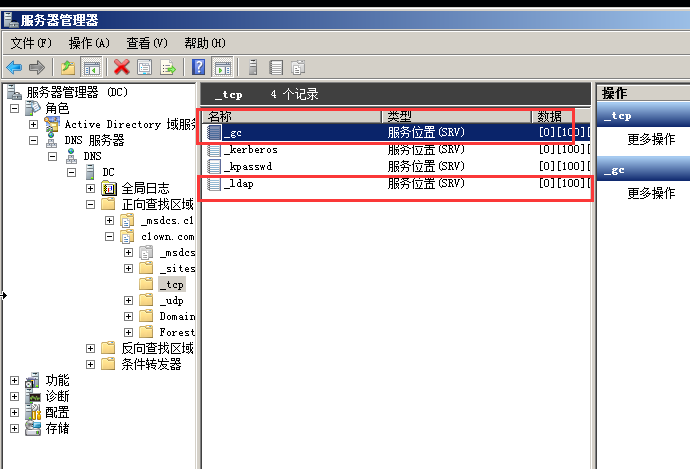Collapse the clown.com zone node

tap(108, 237)
